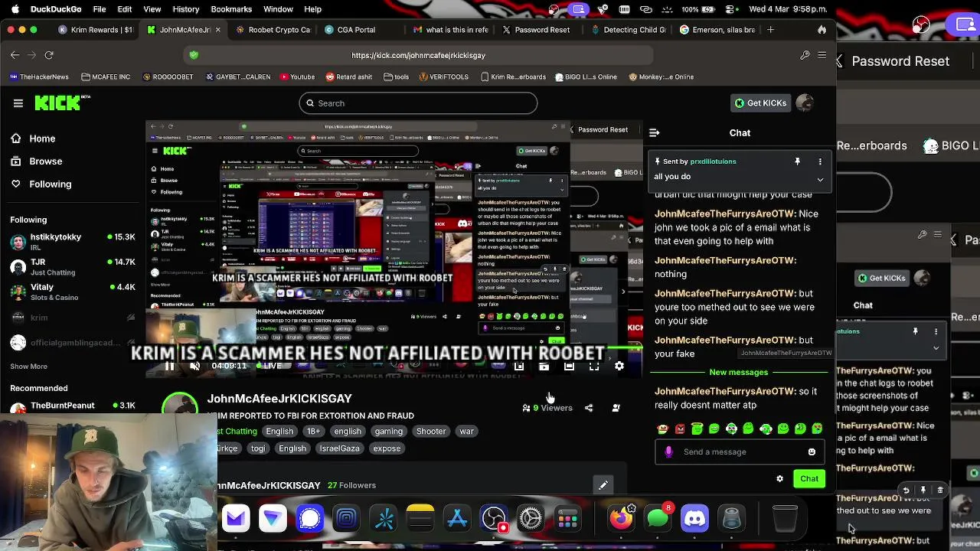Open TJR channel in Following list
The width and height of the screenshot is (980, 551).
(x=73, y=266)
